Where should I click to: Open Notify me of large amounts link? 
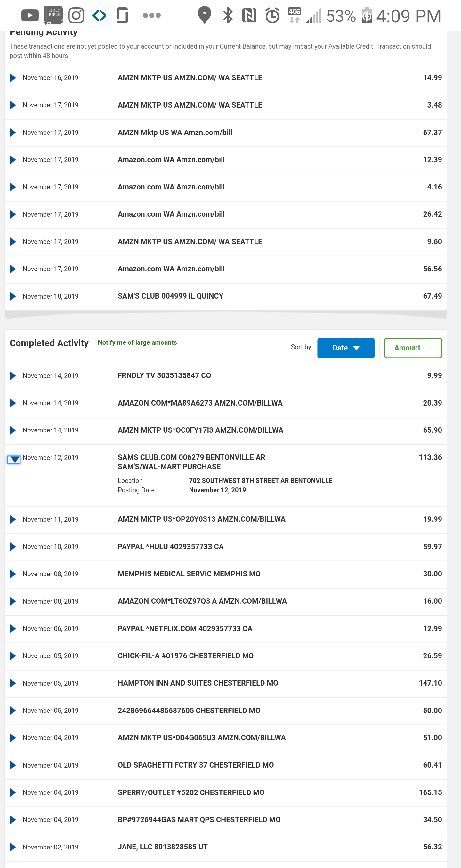[137, 343]
